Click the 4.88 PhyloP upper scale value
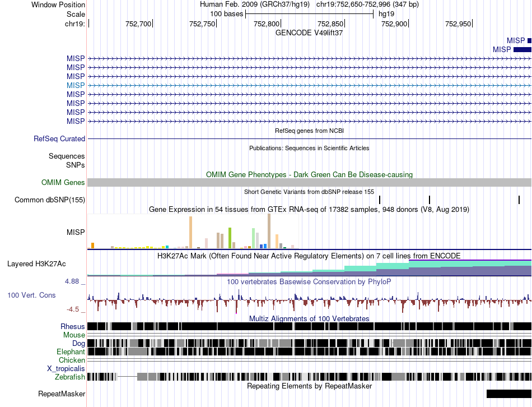This screenshot has height=407, width=532. 72,281
